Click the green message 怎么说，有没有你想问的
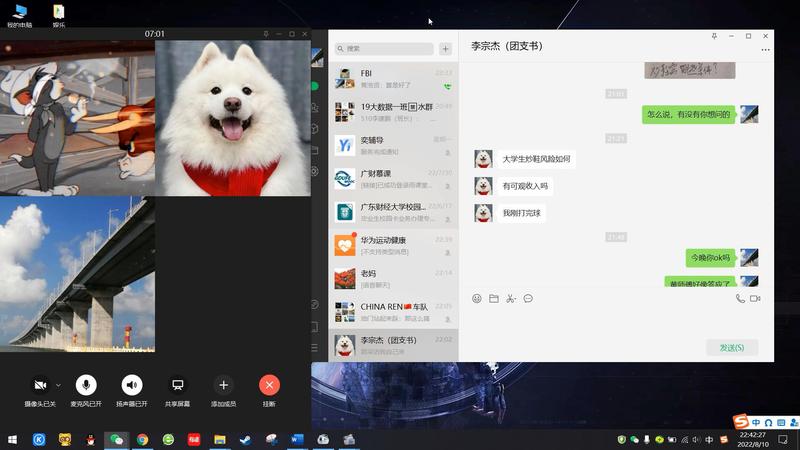Image resolution: width=800 pixels, height=450 pixels. tap(688, 114)
